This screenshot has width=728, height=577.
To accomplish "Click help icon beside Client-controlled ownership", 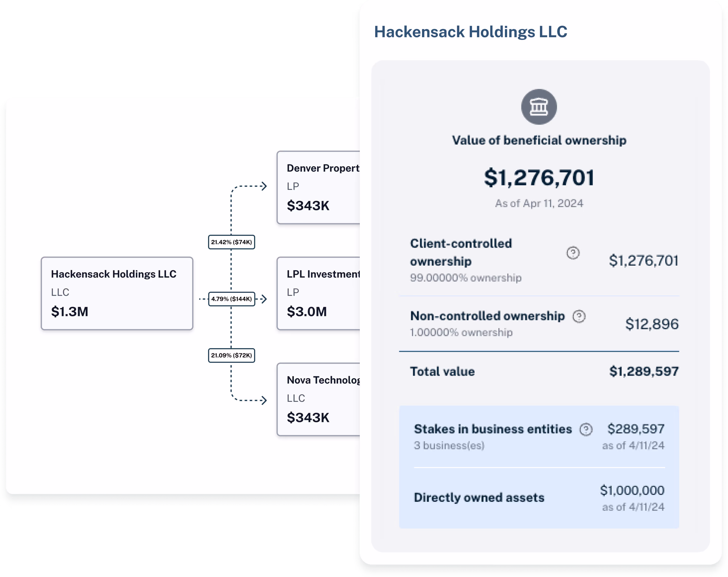I will coord(573,253).
